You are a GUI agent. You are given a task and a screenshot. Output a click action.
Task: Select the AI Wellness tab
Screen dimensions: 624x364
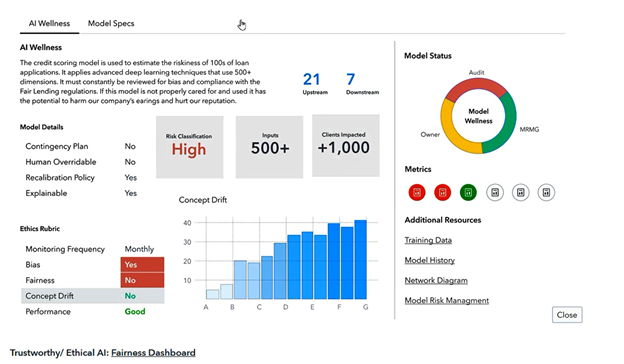click(x=49, y=23)
